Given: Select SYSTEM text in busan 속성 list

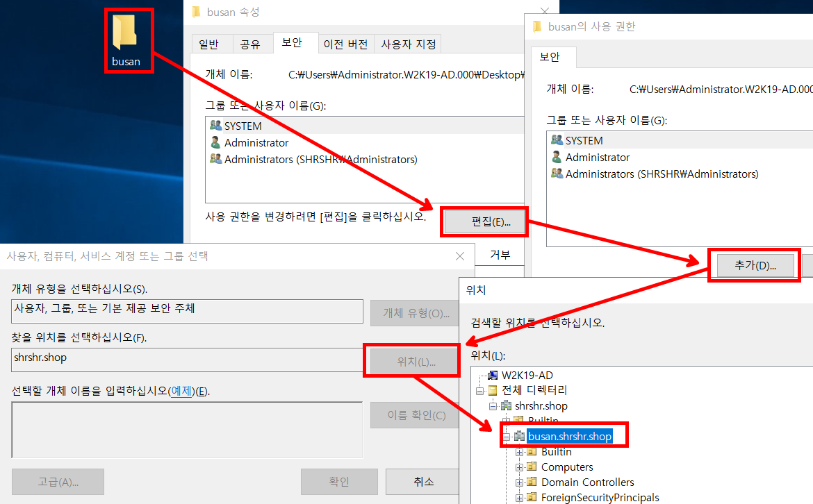Looking at the screenshot, I should click(x=243, y=126).
